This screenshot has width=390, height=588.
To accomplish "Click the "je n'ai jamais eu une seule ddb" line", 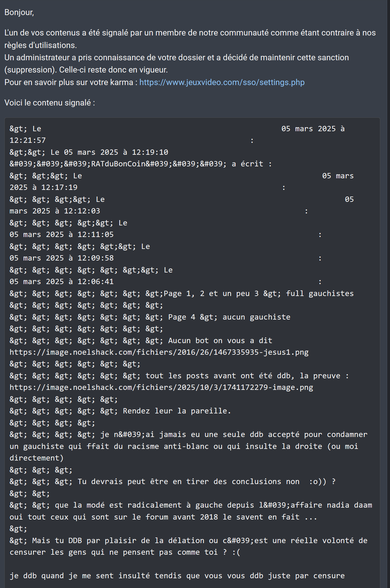I will (188, 446).
